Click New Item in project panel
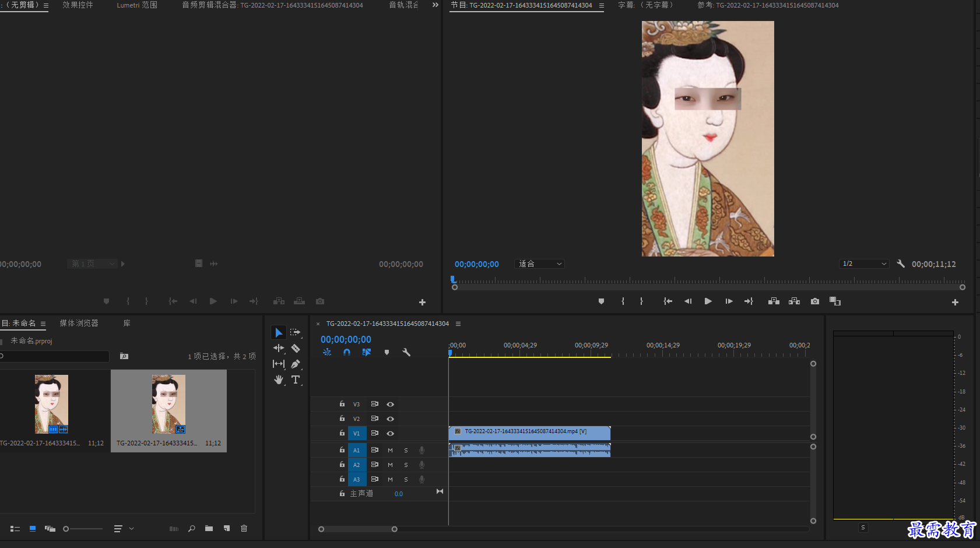 coord(227,529)
